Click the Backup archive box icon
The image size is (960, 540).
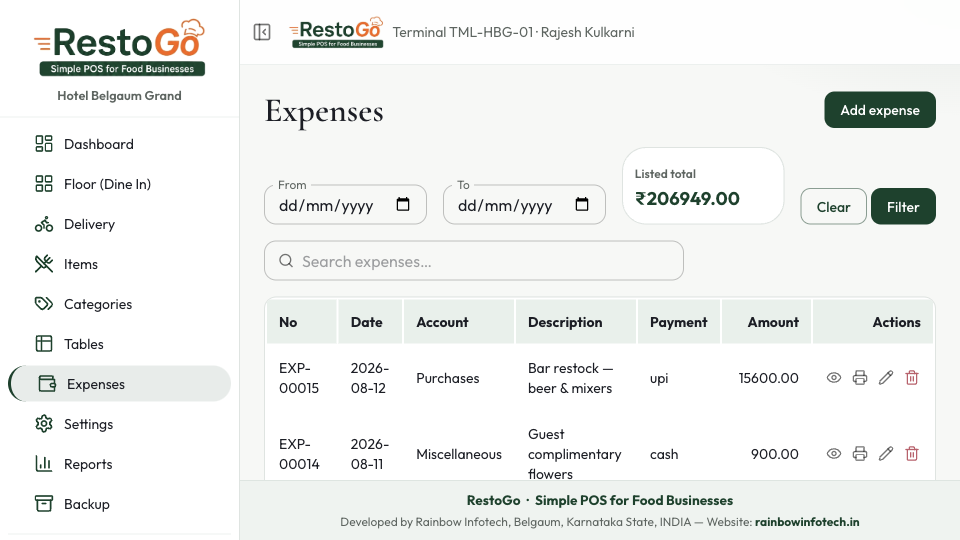coord(44,504)
